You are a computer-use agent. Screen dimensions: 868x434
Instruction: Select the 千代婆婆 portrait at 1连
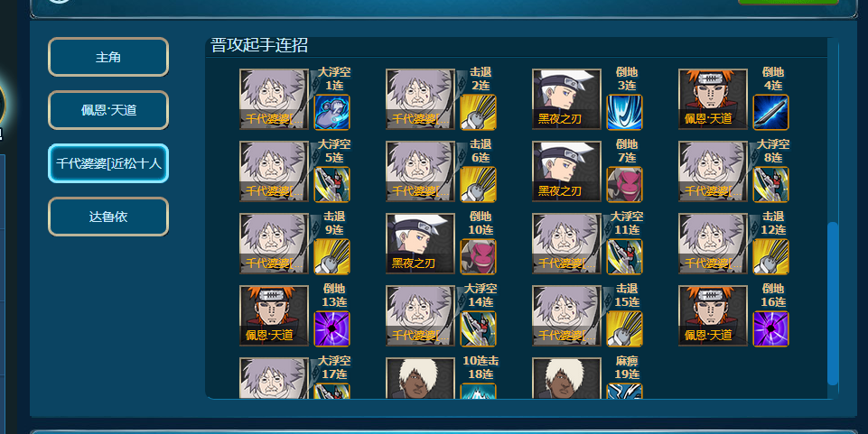tap(274, 99)
